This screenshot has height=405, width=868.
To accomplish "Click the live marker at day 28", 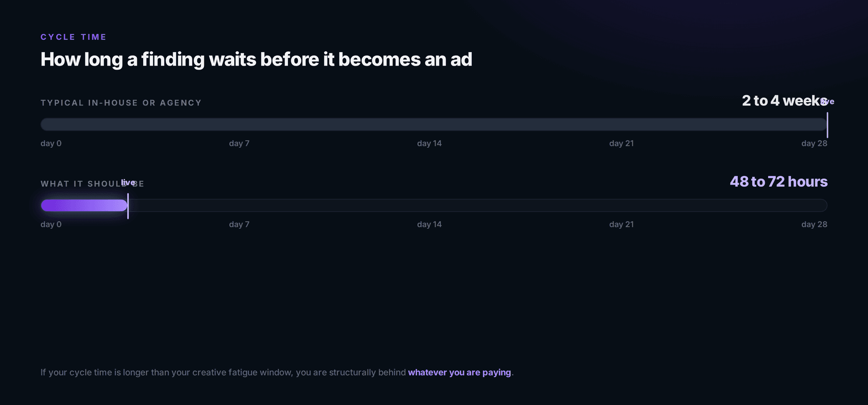I will (827, 101).
